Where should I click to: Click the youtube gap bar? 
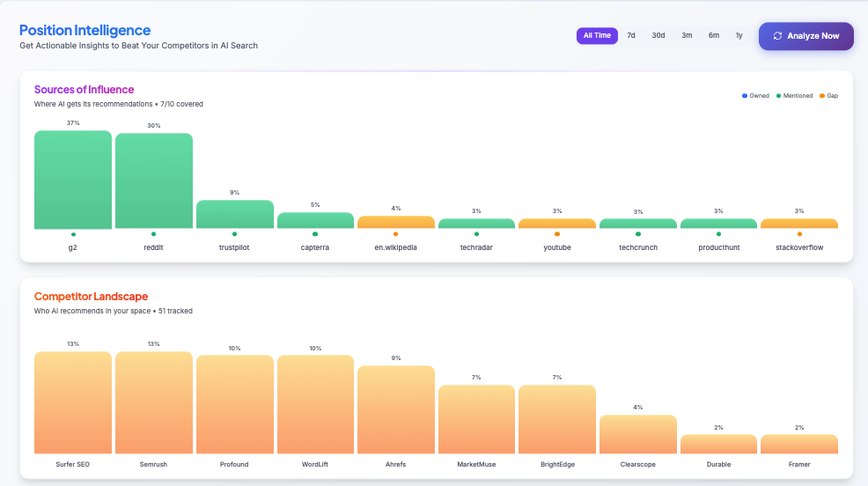pos(557,224)
